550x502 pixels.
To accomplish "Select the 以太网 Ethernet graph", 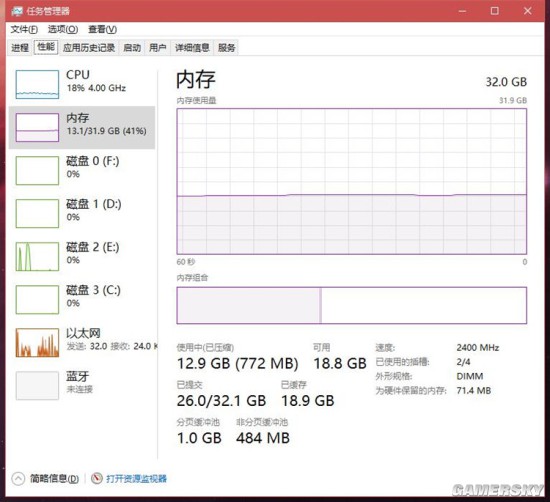I will tap(37, 342).
